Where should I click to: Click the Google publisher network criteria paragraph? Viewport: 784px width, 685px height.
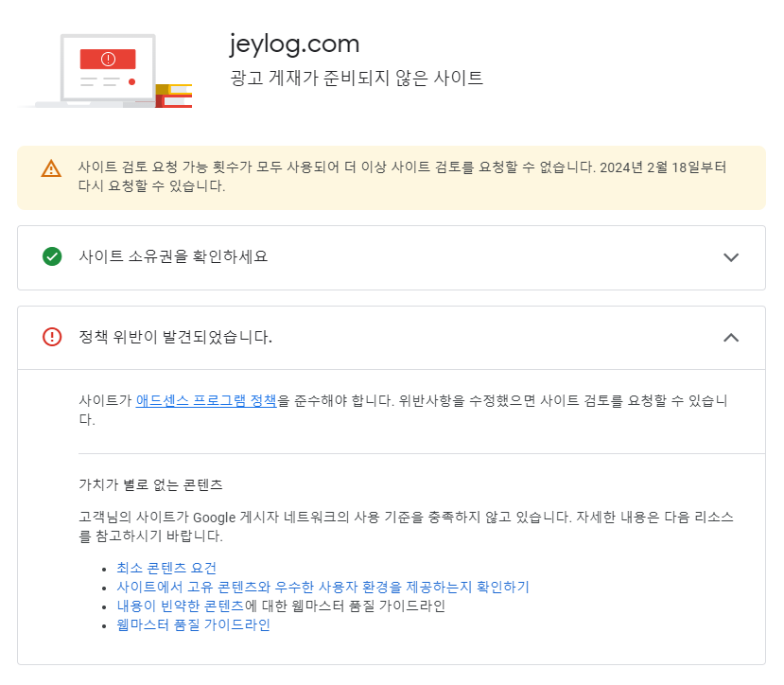coord(406,526)
